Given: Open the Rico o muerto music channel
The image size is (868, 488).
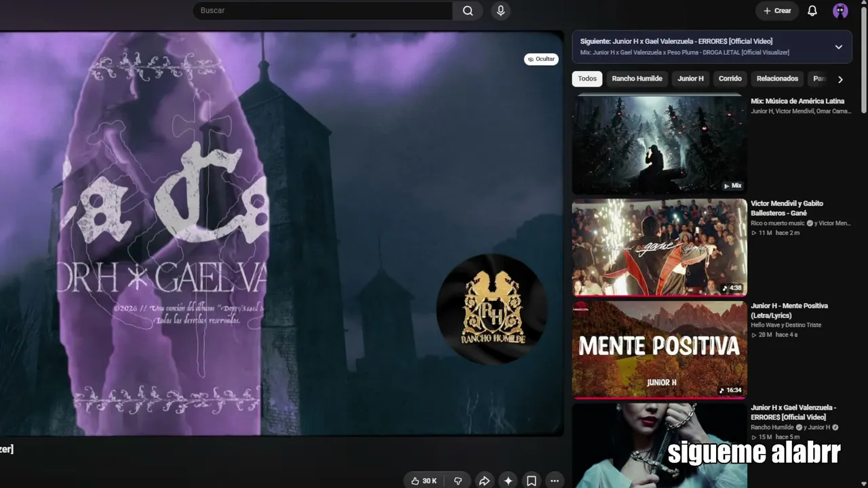Looking at the screenshot, I should click(x=778, y=223).
